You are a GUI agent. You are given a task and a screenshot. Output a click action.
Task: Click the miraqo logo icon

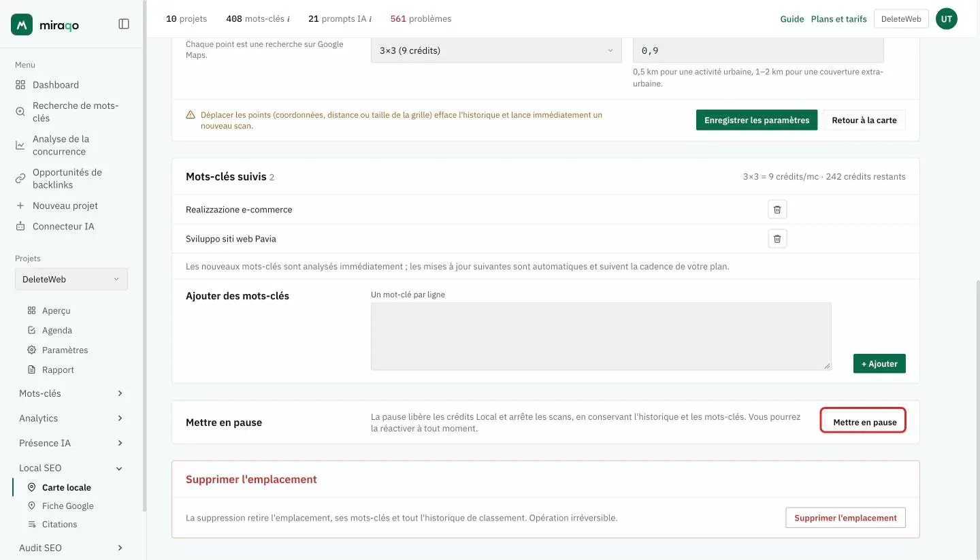click(22, 24)
